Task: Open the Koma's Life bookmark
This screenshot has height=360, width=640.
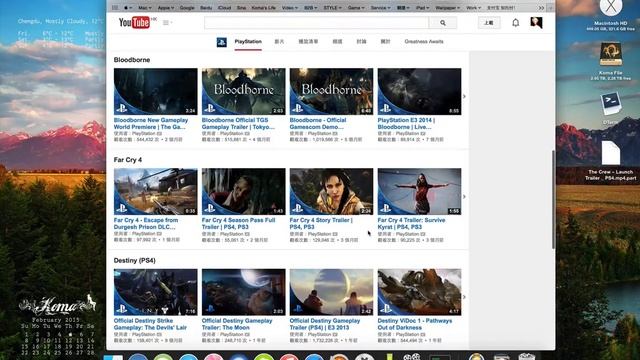Action: [x=264, y=8]
